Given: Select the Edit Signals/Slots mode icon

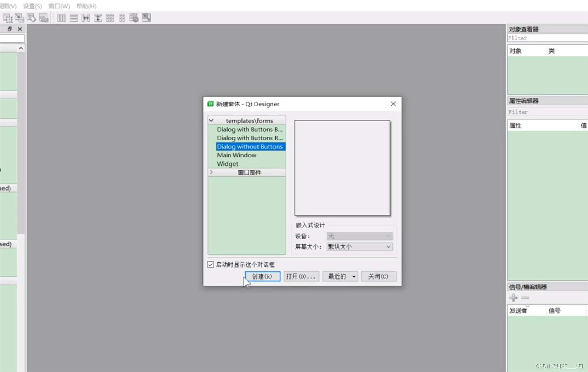Looking at the screenshot, I should point(19,18).
